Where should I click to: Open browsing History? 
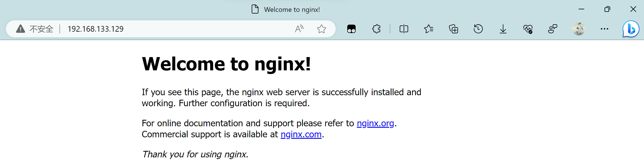478,29
